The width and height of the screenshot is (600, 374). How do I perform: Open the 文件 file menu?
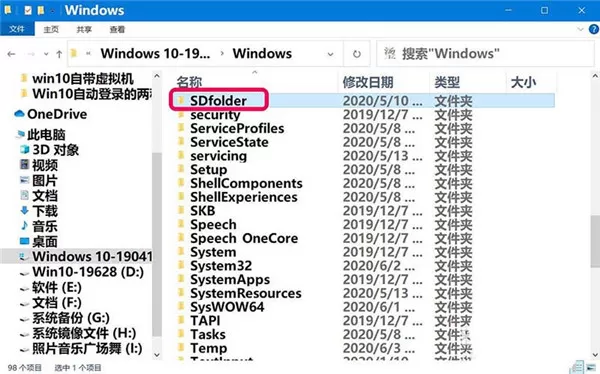click(x=17, y=29)
